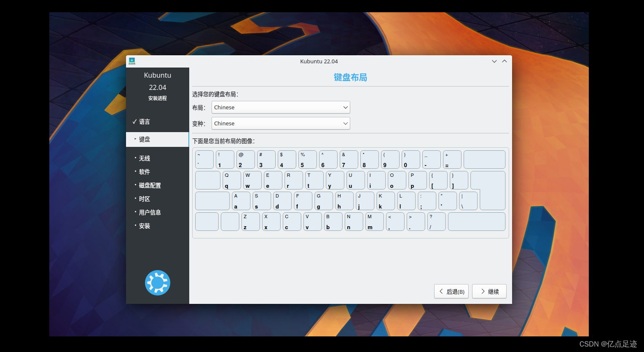Click the R key on keyboard preview
The height and width of the screenshot is (352, 644).
(x=294, y=180)
